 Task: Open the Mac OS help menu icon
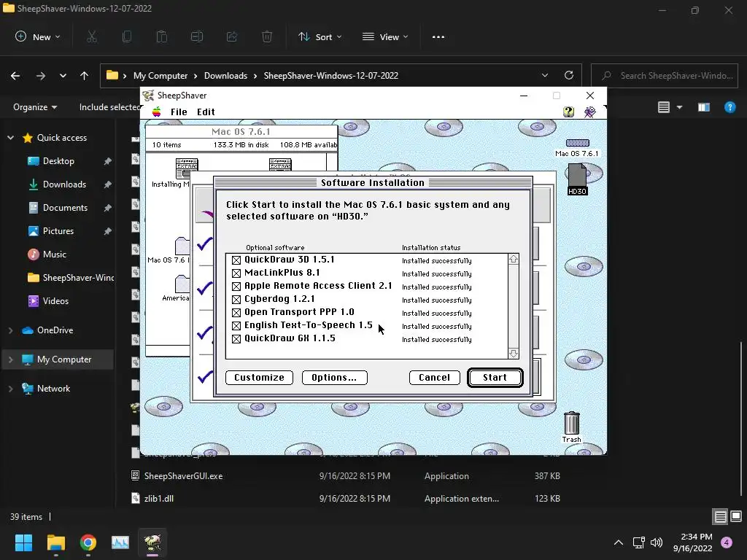[x=568, y=112]
